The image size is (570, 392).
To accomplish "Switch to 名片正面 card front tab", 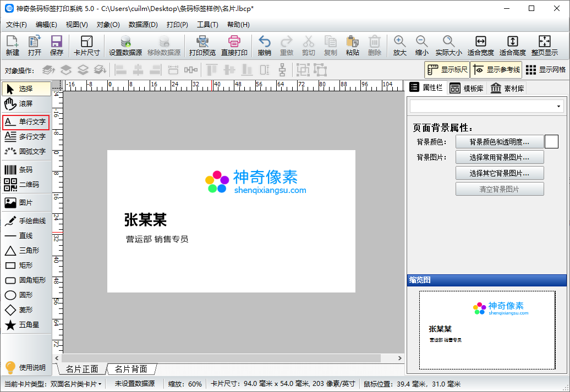I will pyautogui.click(x=82, y=369).
